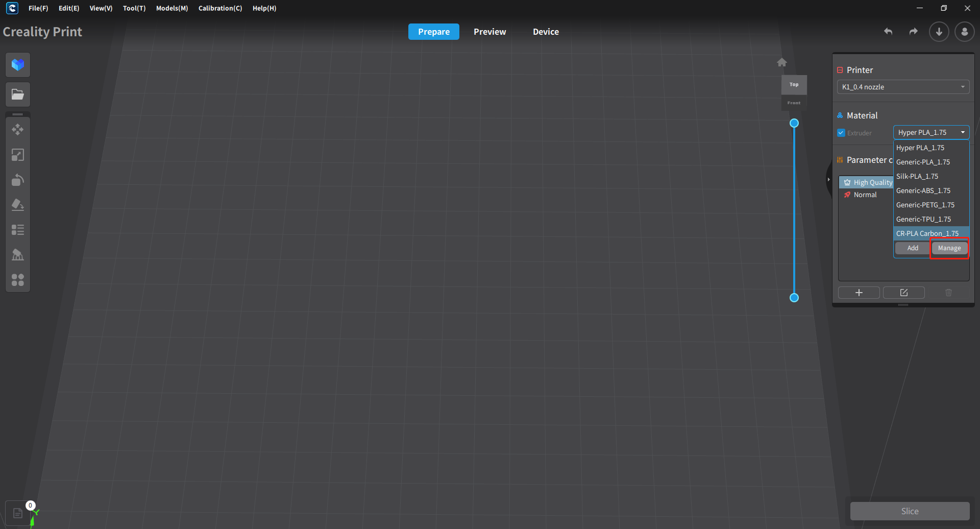Select the High Quality parameter profile

(867, 182)
